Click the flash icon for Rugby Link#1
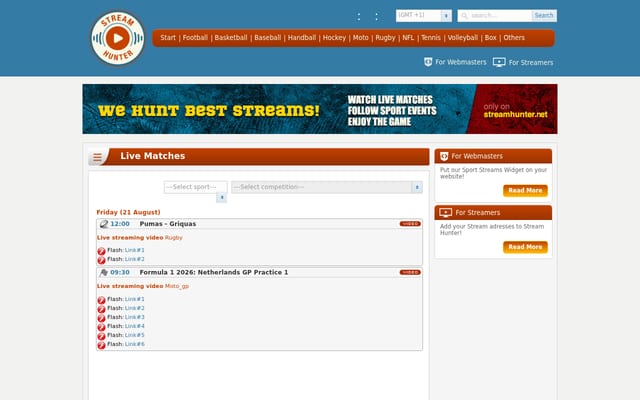 click(x=101, y=251)
